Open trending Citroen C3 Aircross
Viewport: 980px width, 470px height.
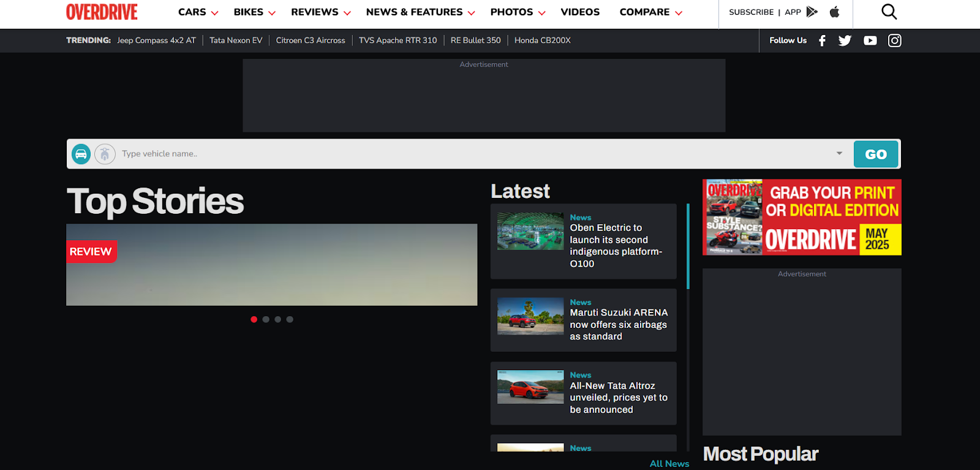coord(311,40)
